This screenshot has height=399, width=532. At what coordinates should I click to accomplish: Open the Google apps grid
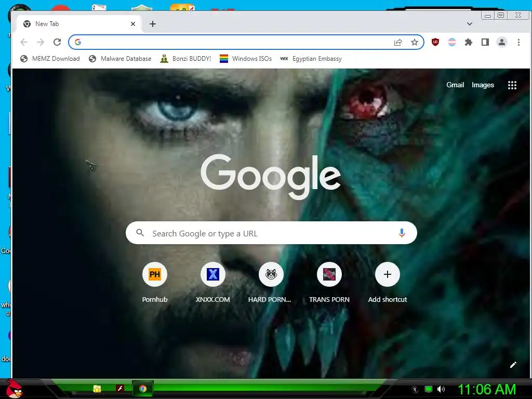point(512,85)
